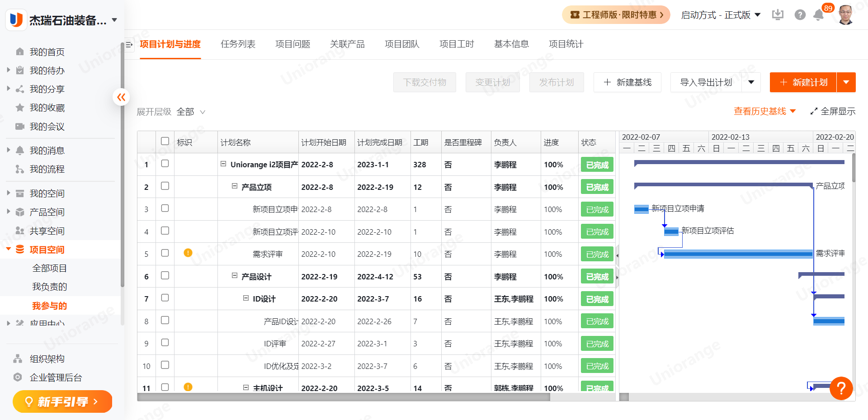Click the 需求评审 Gantt progress bar

(738, 254)
